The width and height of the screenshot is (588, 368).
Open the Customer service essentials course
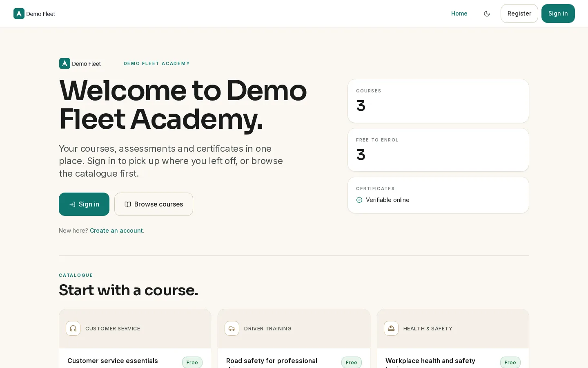point(113,361)
